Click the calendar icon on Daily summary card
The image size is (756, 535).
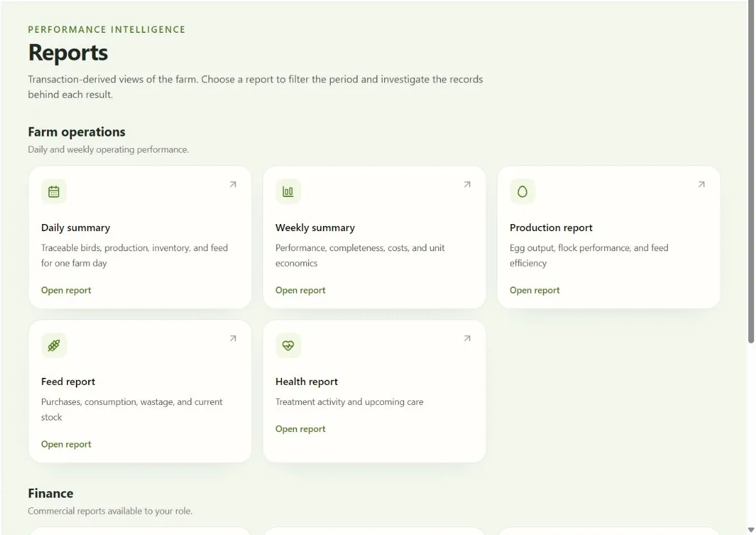pyautogui.click(x=53, y=191)
